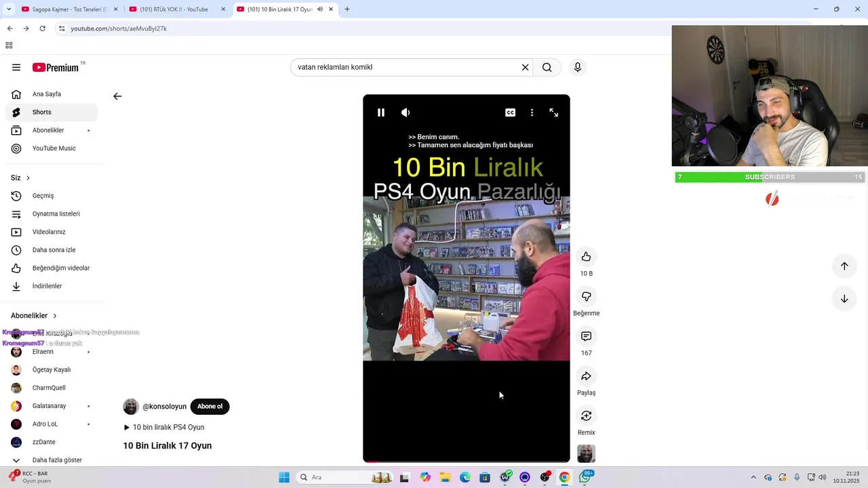The width and height of the screenshot is (868, 488).
Task: Expand the Abonelikler section header
Action: 34,316
